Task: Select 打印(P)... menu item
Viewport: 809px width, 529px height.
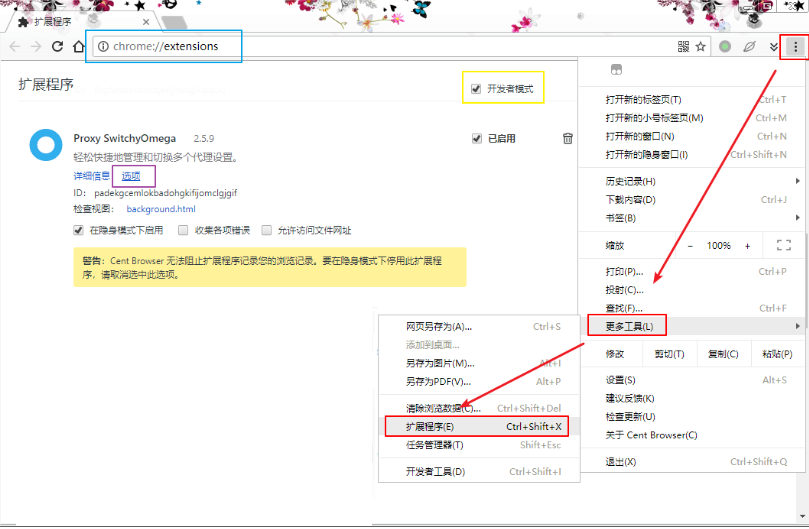Action: pos(691,271)
